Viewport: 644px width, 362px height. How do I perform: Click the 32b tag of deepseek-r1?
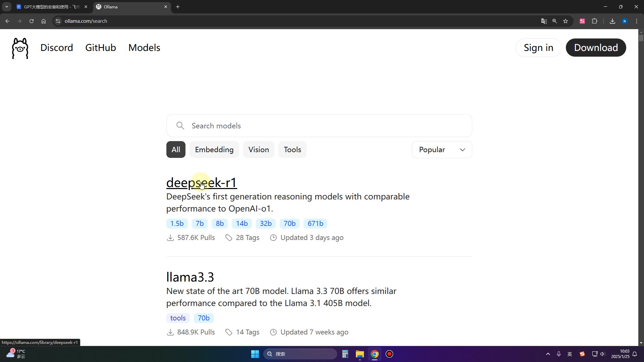[x=266, y=224]
